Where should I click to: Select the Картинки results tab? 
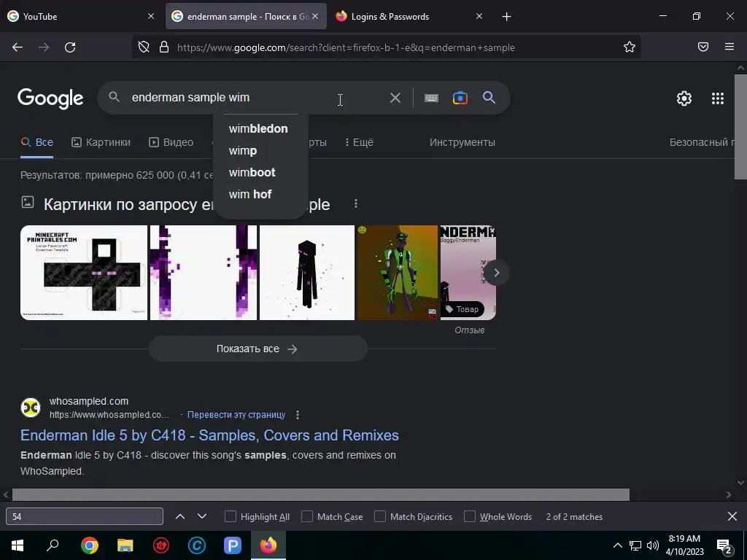coord(101,142)
